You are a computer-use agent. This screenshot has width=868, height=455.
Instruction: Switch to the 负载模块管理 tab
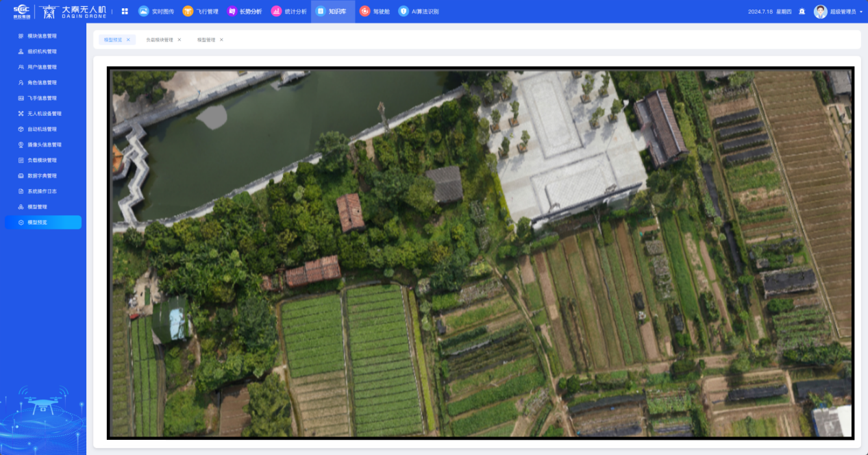(159, 40)
